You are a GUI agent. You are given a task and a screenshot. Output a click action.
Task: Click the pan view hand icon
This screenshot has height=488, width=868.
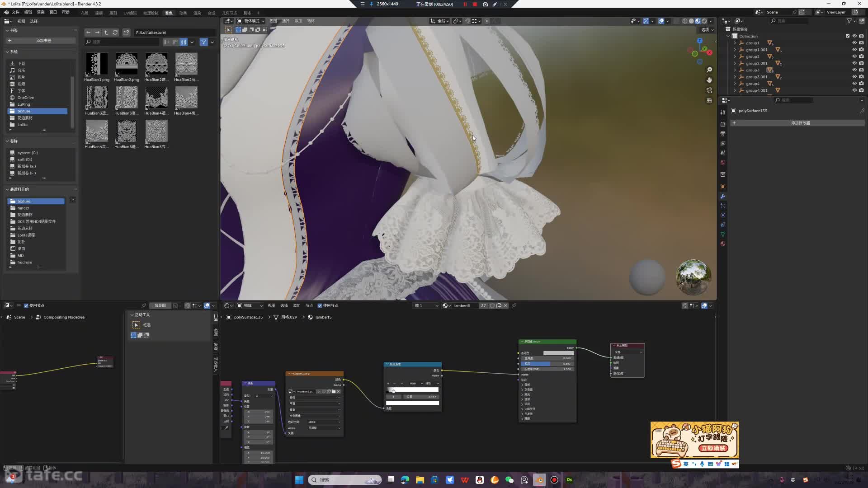pyautogui.click(x=709, y=80)
